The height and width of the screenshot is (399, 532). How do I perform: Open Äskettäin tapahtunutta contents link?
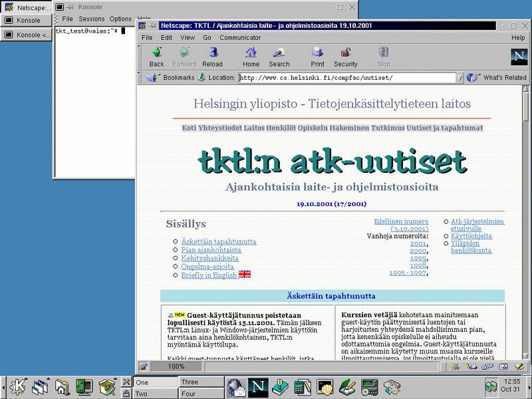point(219,241)
